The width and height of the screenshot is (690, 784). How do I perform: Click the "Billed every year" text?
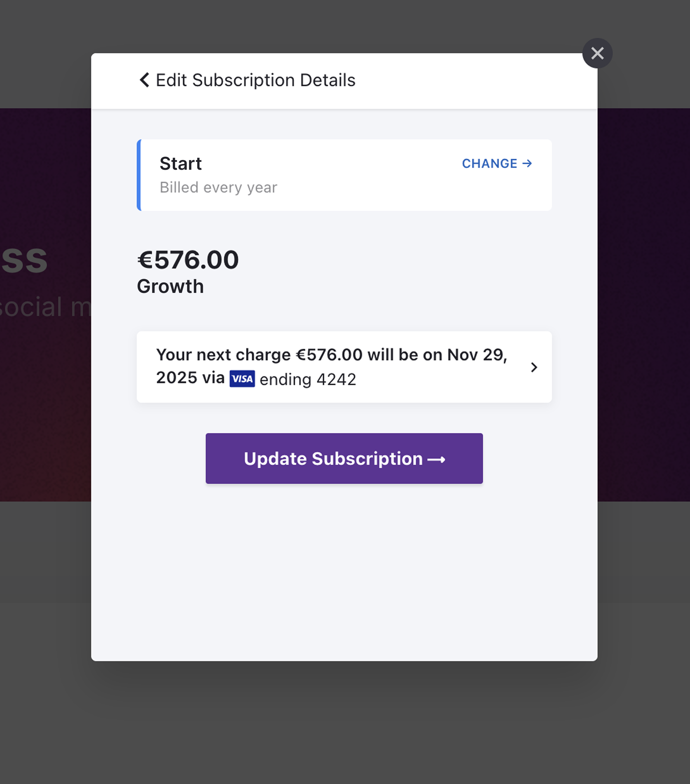pyautogui.click(x=218, y=187)
